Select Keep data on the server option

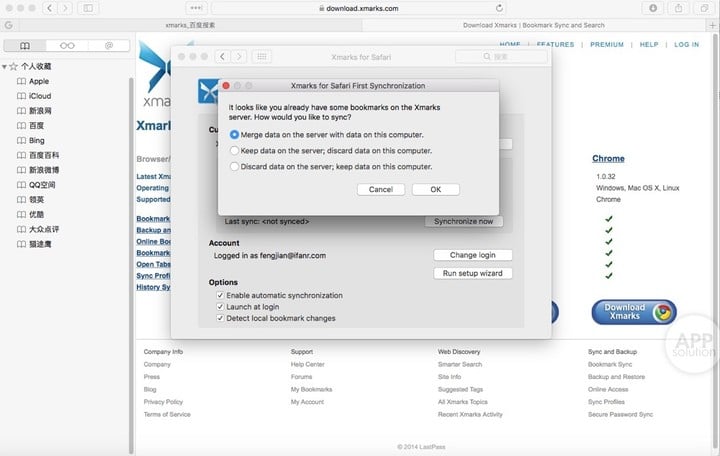[234, 151]
